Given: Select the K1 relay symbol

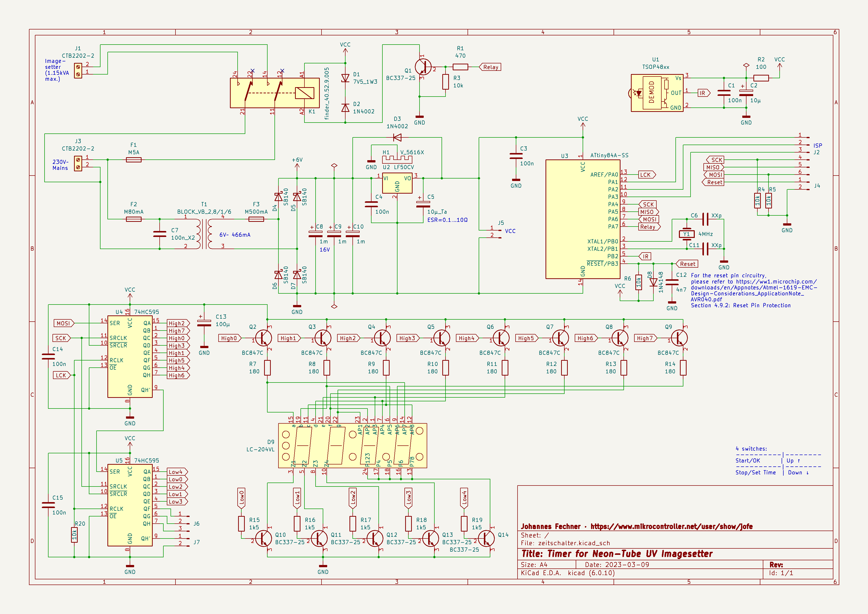Looking at the screenshot, I should point(275,93).
